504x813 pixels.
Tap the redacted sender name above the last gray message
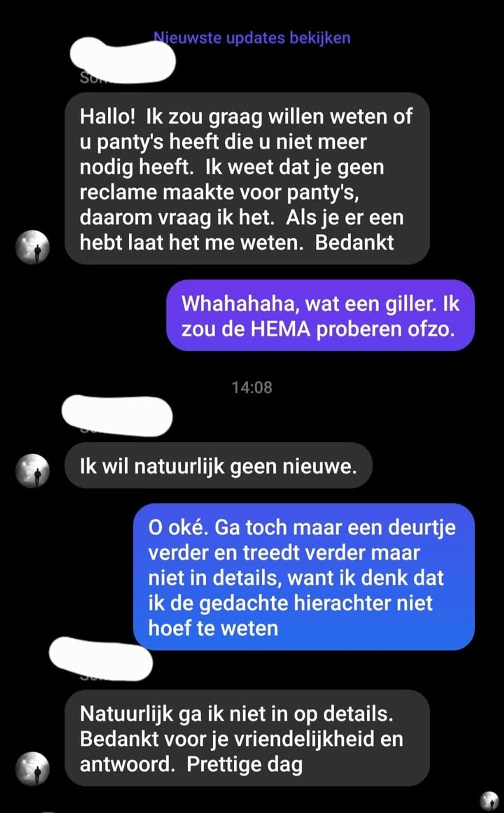pyautogui.click(x=101, y=659)
